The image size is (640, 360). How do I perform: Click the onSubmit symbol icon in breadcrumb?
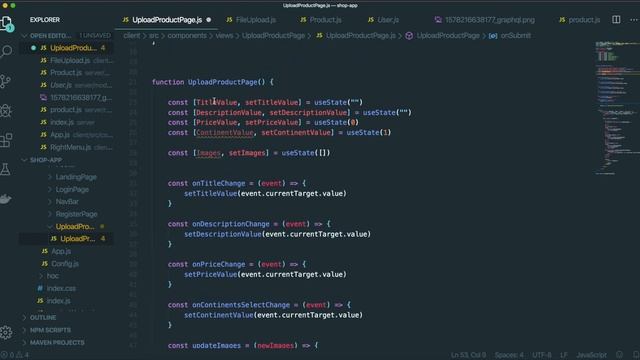click(493, 36)
